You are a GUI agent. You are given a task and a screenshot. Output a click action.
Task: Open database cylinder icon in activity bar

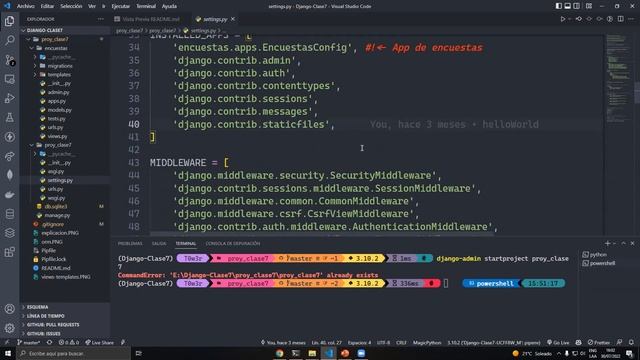tap(9, 214)
